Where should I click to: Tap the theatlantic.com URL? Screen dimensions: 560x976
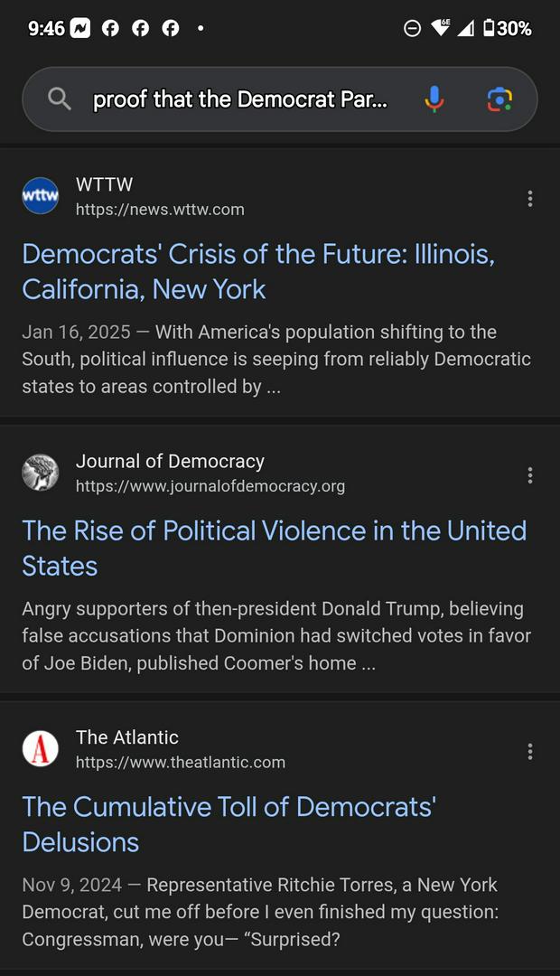[x=181, y=763]
